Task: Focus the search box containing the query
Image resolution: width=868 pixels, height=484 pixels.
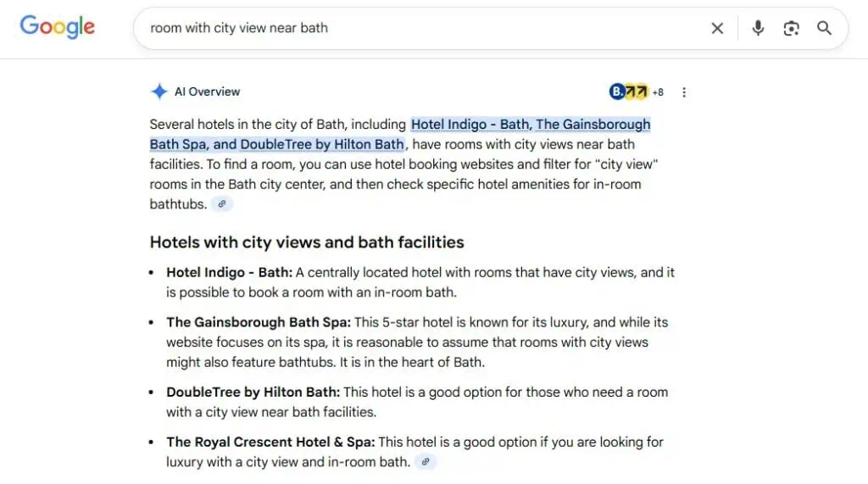Action: coord(424,28)
